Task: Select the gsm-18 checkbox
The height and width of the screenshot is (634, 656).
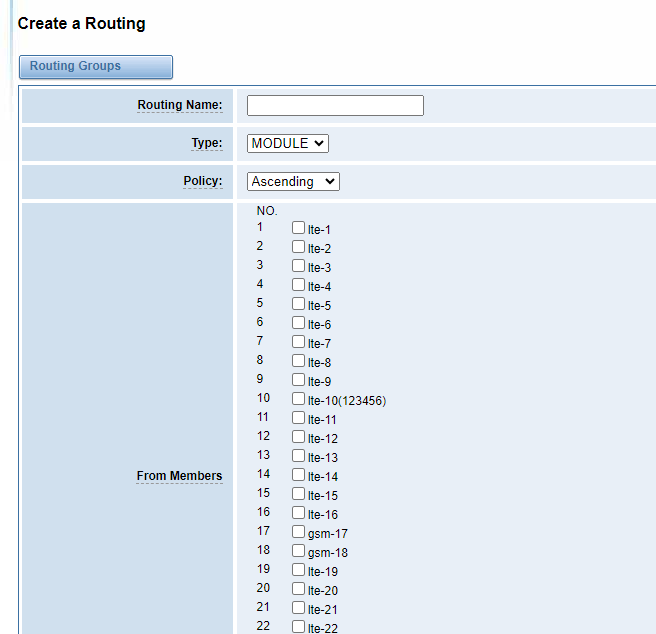Action: click(x=298, y=551)
